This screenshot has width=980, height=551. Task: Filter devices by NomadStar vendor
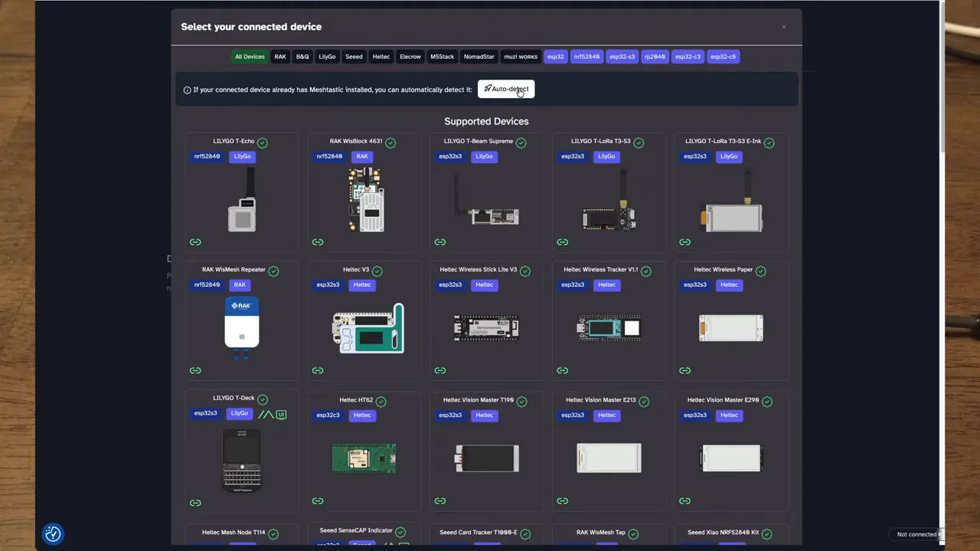pyautogui.click(x=479, y=57)
